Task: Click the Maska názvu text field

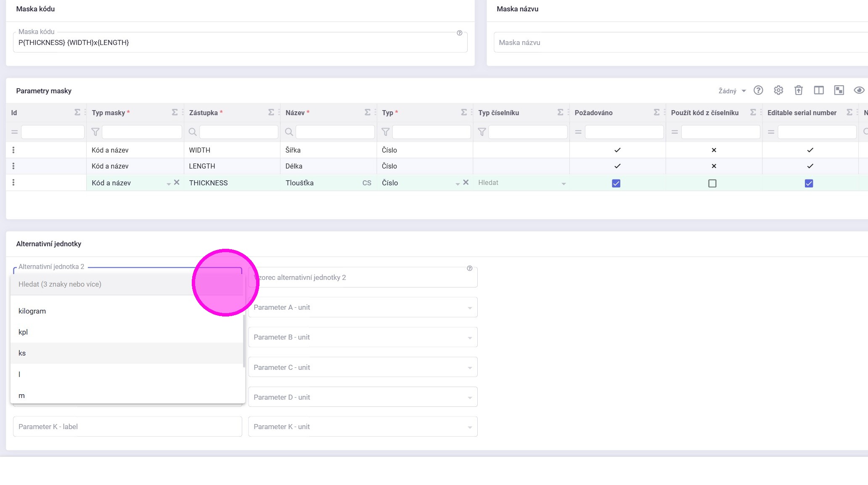Action: coord(673,42)
